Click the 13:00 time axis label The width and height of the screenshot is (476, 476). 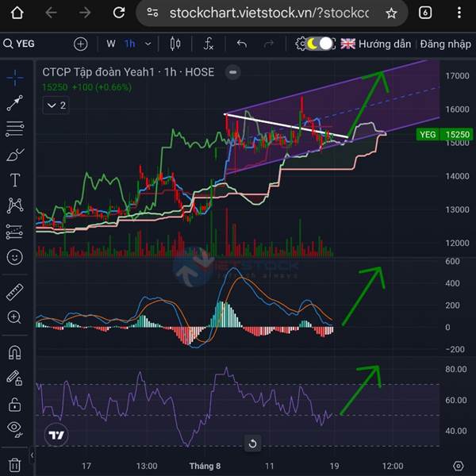point(147,466)
